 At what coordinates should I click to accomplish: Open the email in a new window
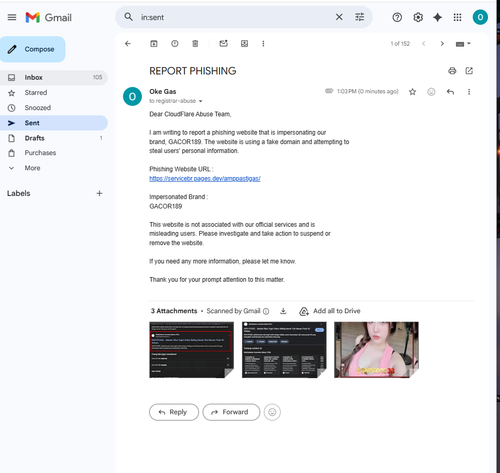tap(469, 71)
